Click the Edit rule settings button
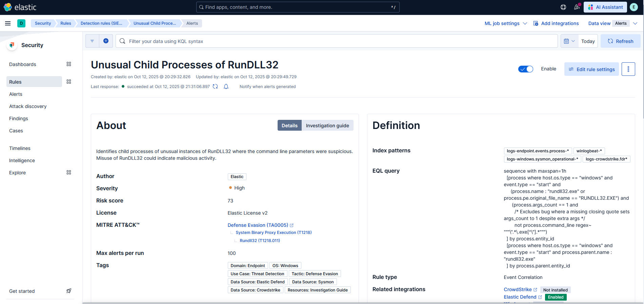This screenshot has height=304, width=644. point(591,69)
